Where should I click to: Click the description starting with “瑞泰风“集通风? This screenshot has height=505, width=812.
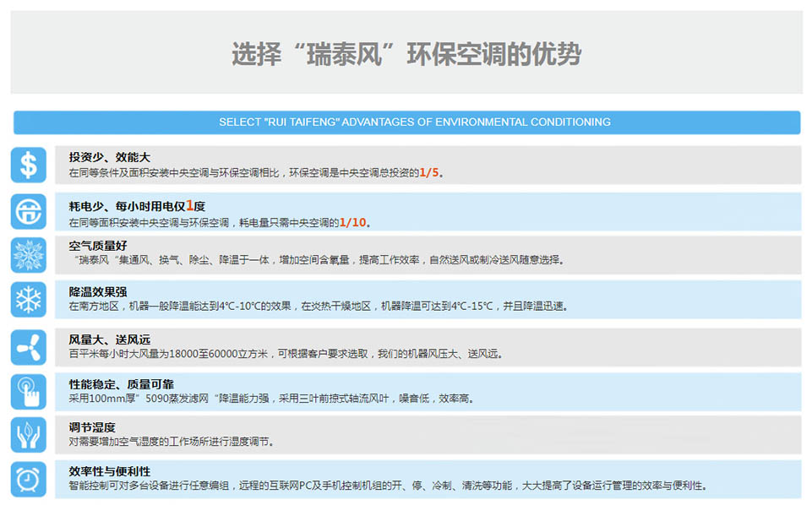319,260
